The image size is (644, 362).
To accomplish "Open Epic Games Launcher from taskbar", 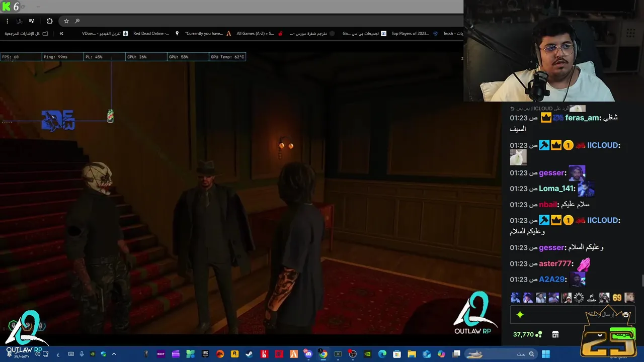I will [205, 354].
